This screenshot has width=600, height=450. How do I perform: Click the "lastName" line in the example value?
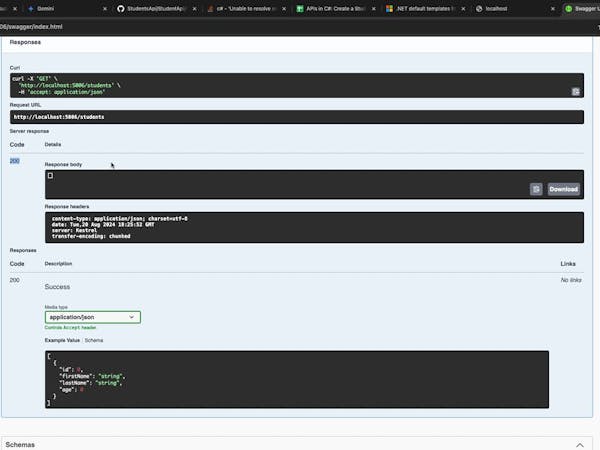90,383
